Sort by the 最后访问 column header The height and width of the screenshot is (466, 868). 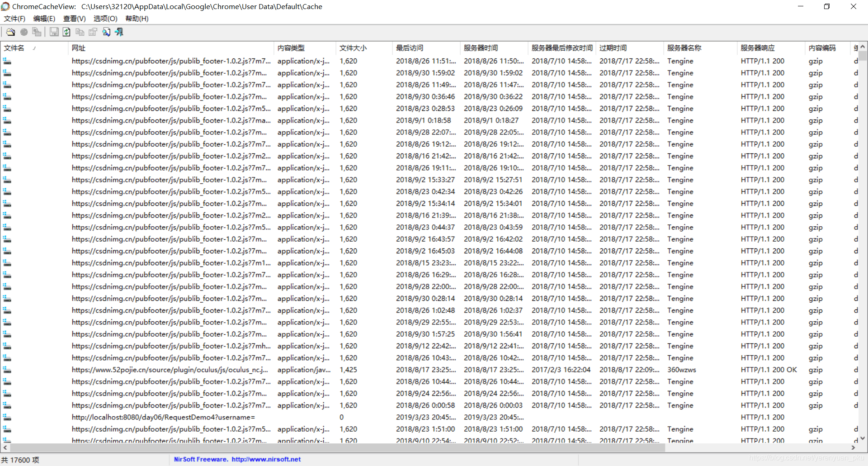[x=426, y=48]
